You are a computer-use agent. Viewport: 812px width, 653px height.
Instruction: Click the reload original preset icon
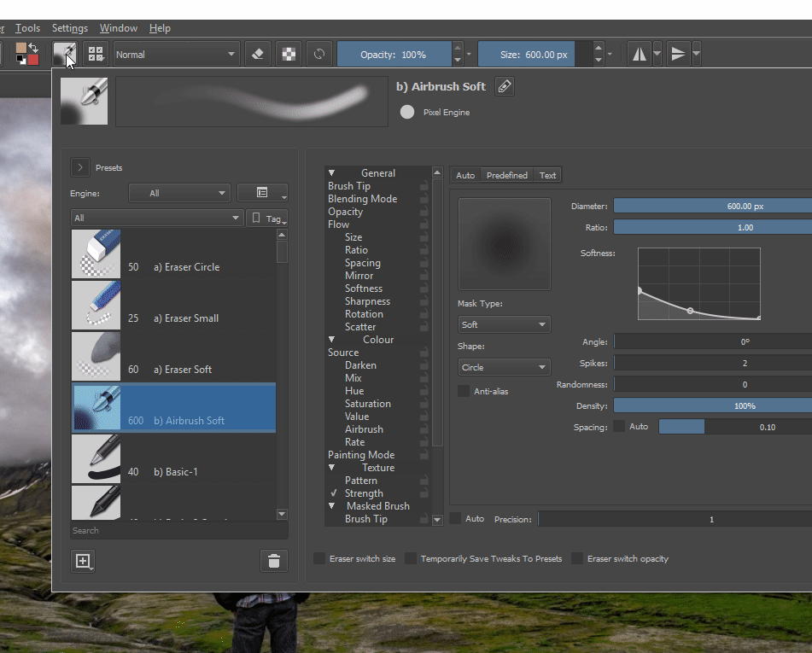click(319, 54)
